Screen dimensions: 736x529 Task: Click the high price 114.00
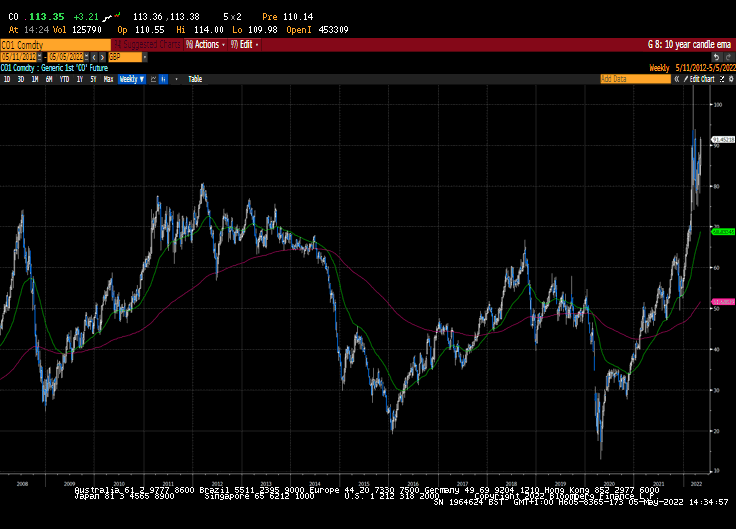(x=209, y=30)
